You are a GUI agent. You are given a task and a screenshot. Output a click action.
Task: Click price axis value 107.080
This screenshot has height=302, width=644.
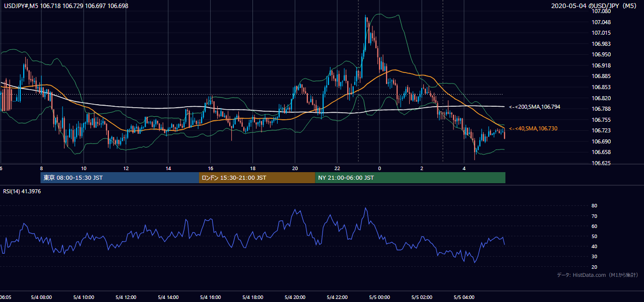601,12
